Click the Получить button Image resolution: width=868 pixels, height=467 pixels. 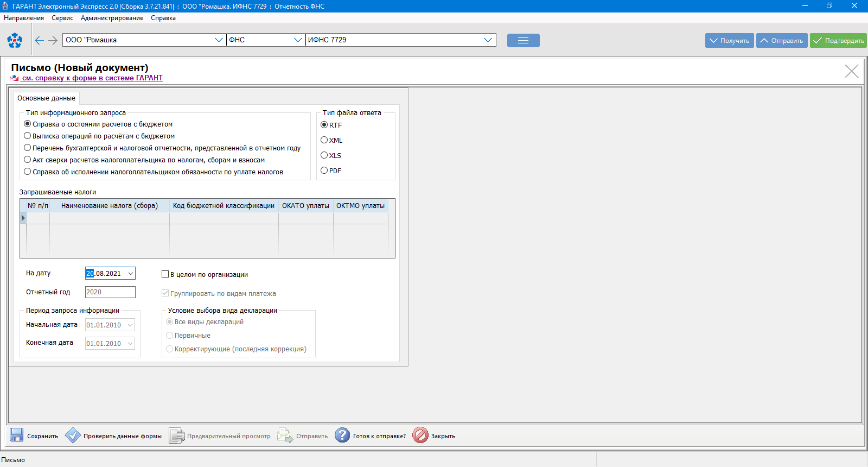point(730,41)
